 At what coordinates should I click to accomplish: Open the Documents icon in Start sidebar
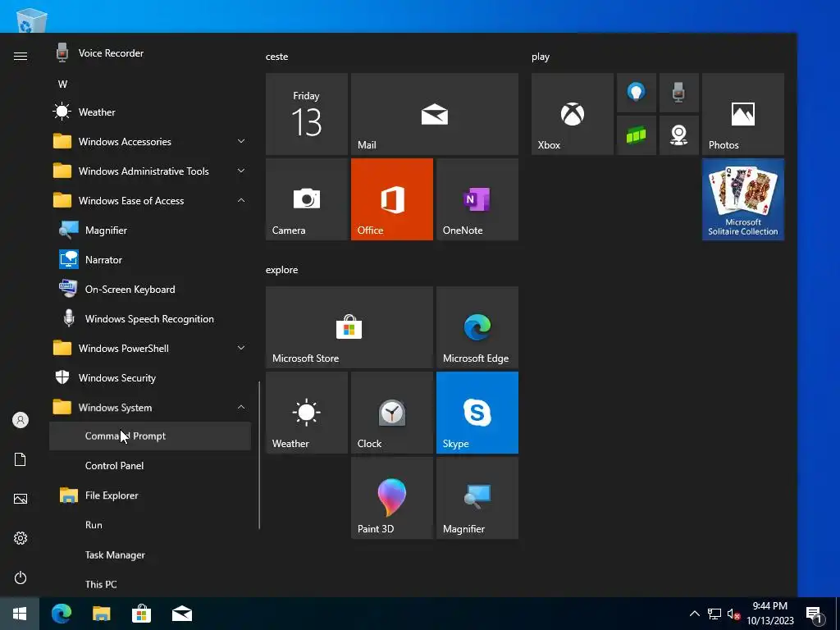point(21,459)
